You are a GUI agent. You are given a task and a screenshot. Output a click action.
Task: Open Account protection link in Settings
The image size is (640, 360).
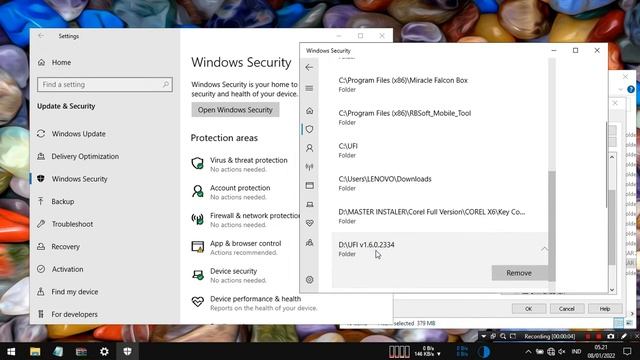pos(240,188)
